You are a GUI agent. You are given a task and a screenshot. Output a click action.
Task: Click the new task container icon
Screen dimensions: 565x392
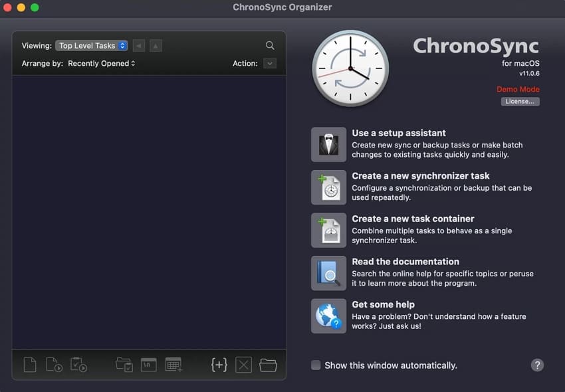[328, 231]
